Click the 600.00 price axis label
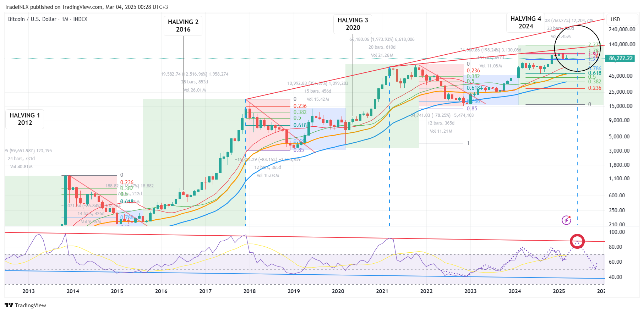644x313 pixels. tap(617, 196)
